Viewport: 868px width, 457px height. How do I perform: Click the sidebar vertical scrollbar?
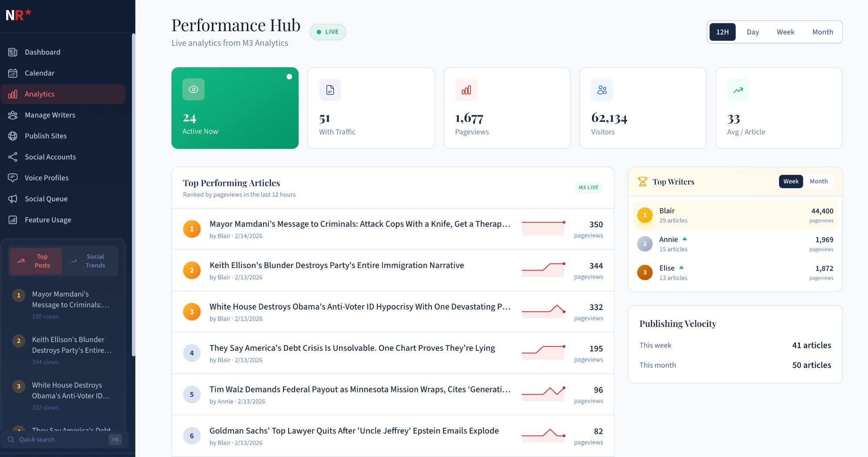tap(133, 195)
